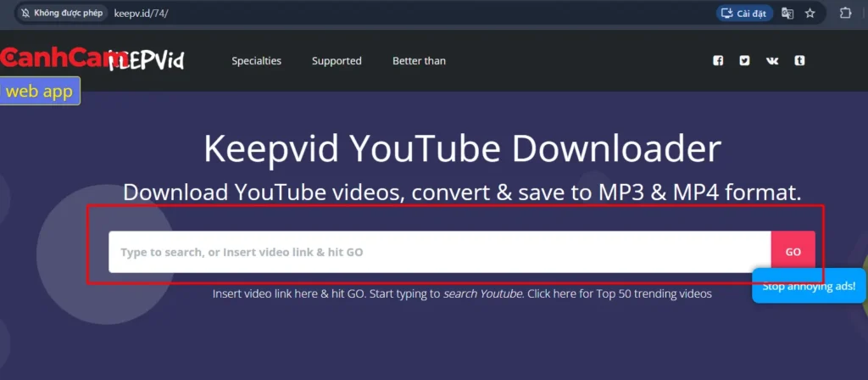Click the red GO button

pos(793,252)
